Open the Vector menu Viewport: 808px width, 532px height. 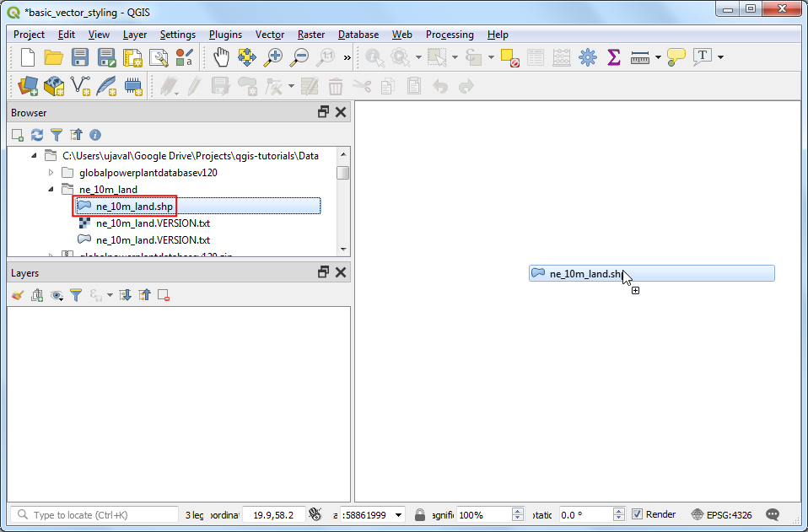270,35
